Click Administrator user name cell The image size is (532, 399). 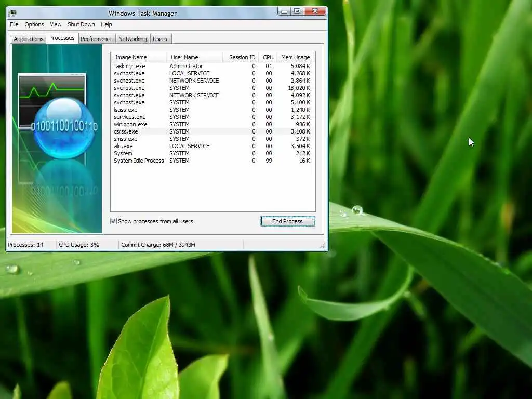[x=186, y=66]
